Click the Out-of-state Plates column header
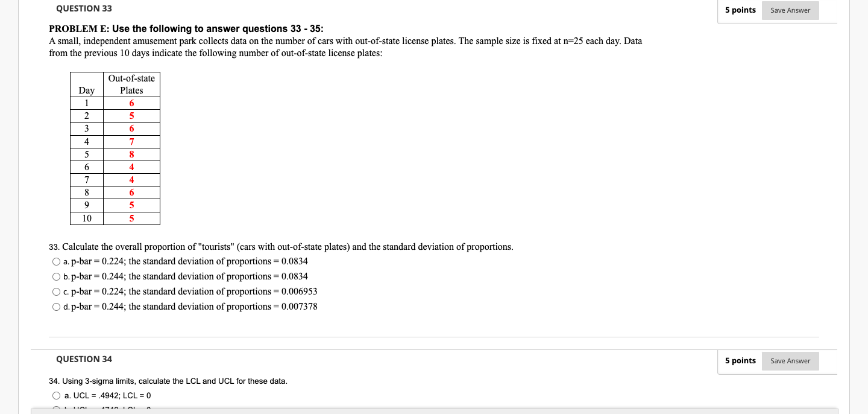The width and height of the screenshot is (868, 414). pos(131,84)
